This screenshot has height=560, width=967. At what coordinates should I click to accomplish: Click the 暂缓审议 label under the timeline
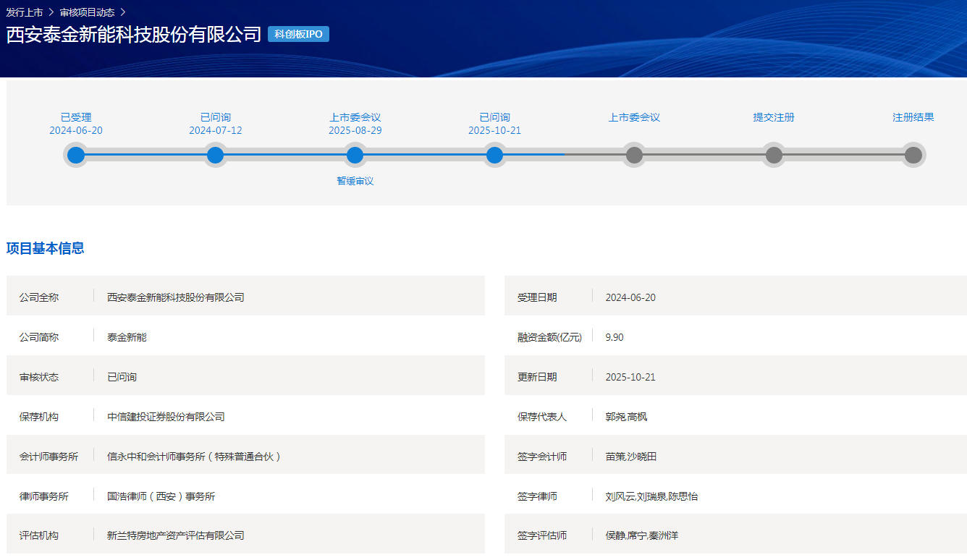tap(355, 181)
